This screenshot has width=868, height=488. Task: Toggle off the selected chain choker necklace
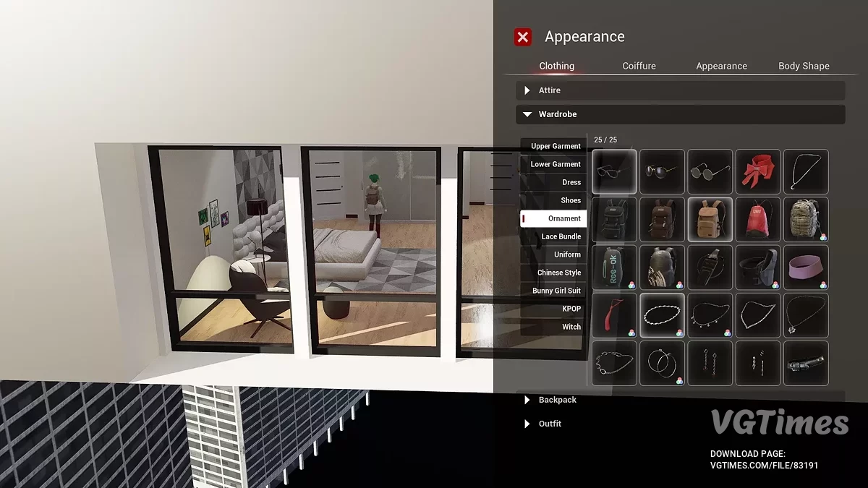[662, 315]
